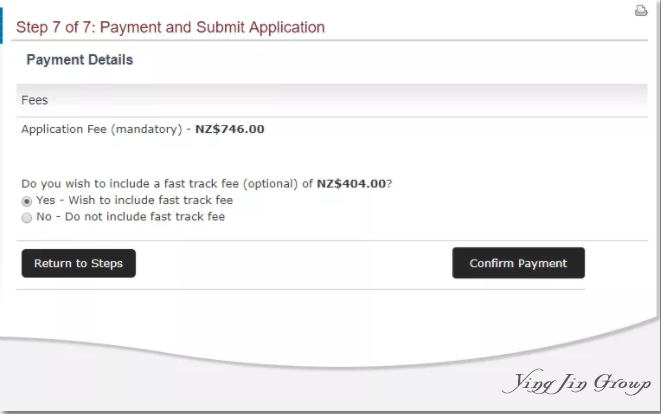Click the Payment Details heading
The height and width of the screenshot is (414, 661).
pyautogui.click(x=80, y=60)
